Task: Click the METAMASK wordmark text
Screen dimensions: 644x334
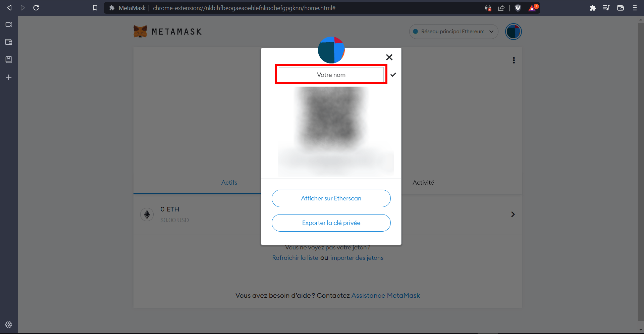Action: click(177, 32)
